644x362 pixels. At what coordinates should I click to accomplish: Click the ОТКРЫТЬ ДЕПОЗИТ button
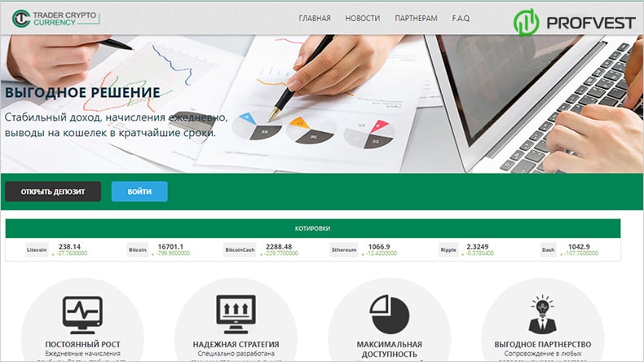click(53, 192)
